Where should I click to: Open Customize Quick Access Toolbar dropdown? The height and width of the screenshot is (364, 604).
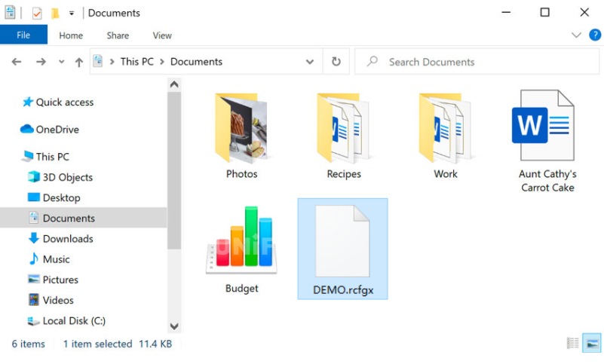click(72, 14)
